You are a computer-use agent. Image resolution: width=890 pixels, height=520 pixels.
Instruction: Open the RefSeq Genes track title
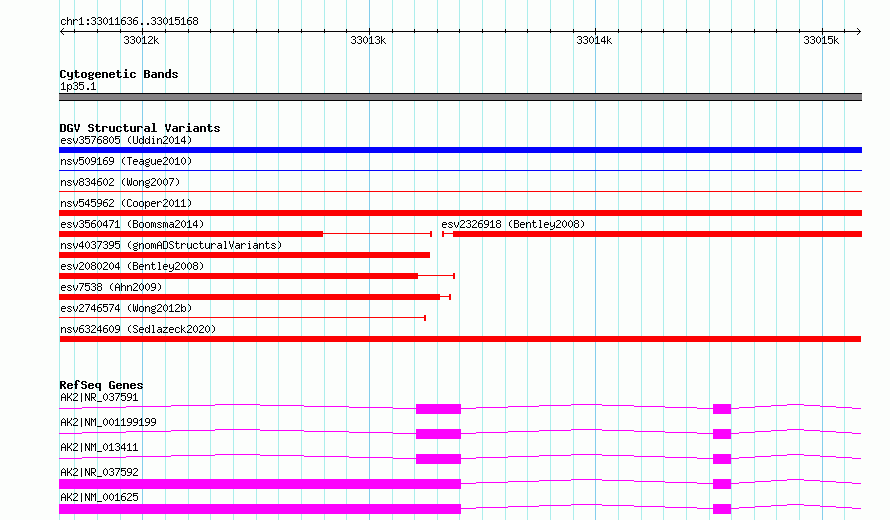click(101, 385)
